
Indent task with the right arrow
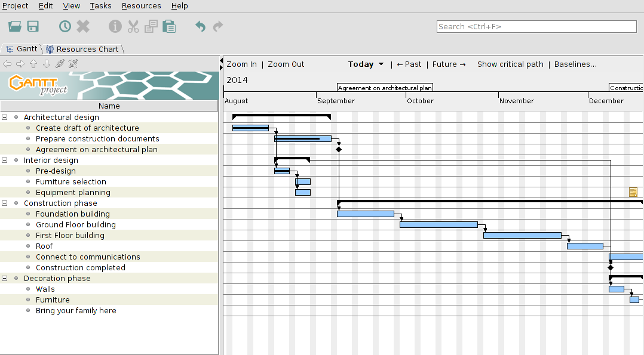click(x=20, y=64)
